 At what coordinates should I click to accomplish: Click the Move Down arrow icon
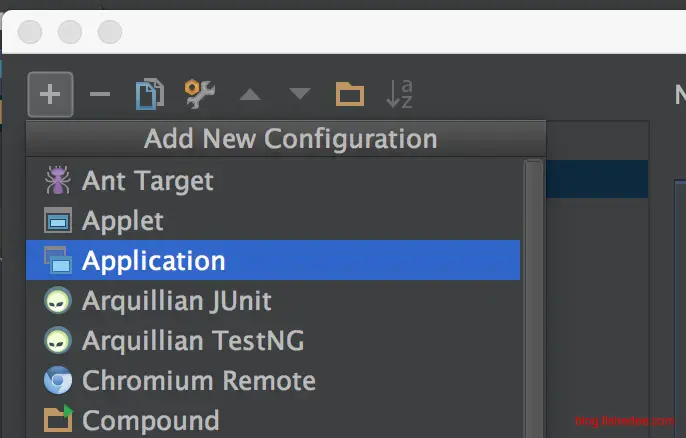click(300, 96)
